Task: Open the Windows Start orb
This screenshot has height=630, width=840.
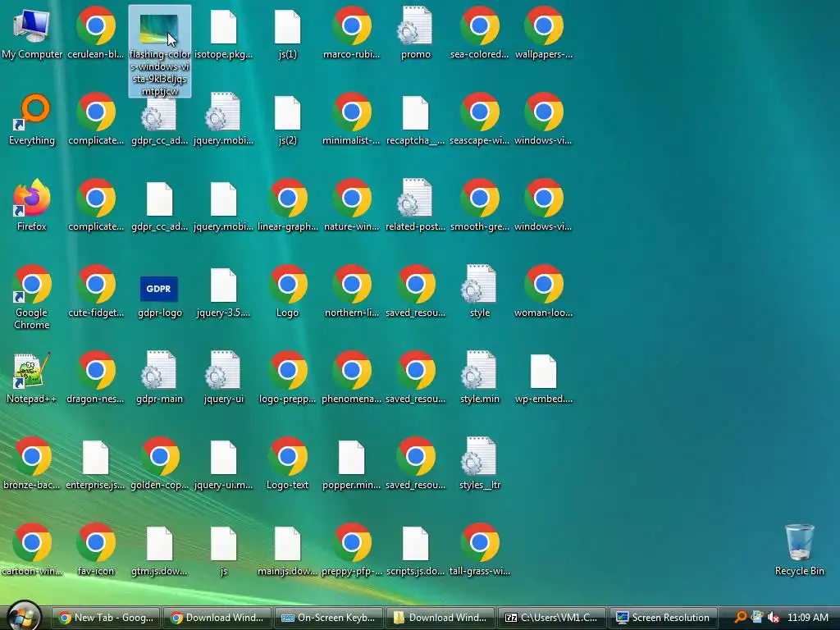Action: [24, 616]
